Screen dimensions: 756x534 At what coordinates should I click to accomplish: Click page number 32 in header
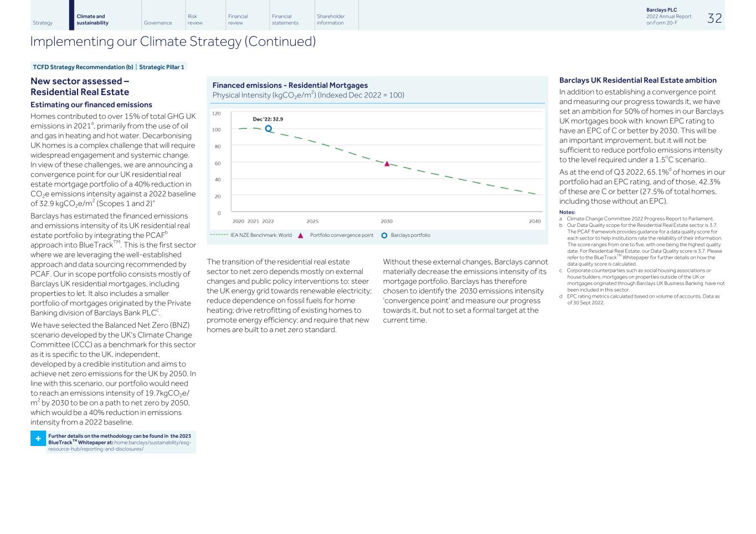click(714, 18)
